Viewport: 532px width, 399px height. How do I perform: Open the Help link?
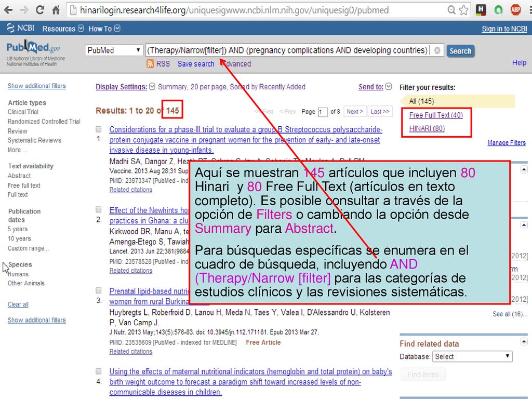pyautogui.click(x=519, y=62)
